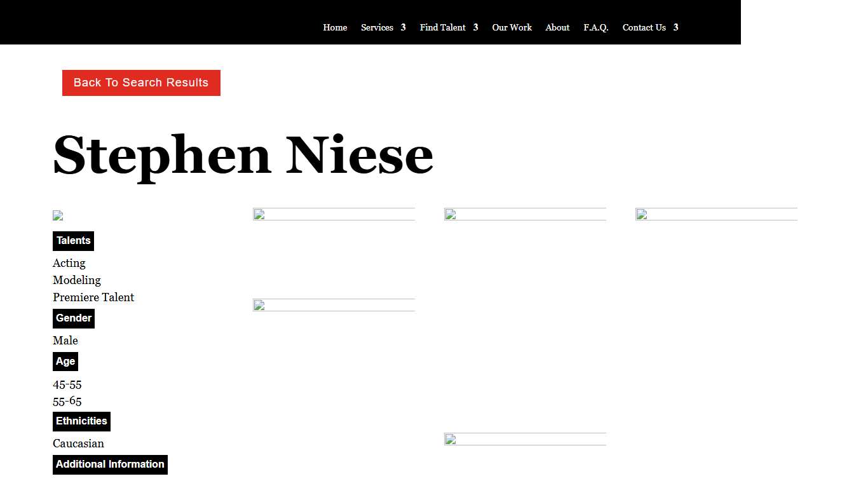The image size is (868, 488).
Task: Open the Find Talent submenu
Action: [x=443, y=27]
